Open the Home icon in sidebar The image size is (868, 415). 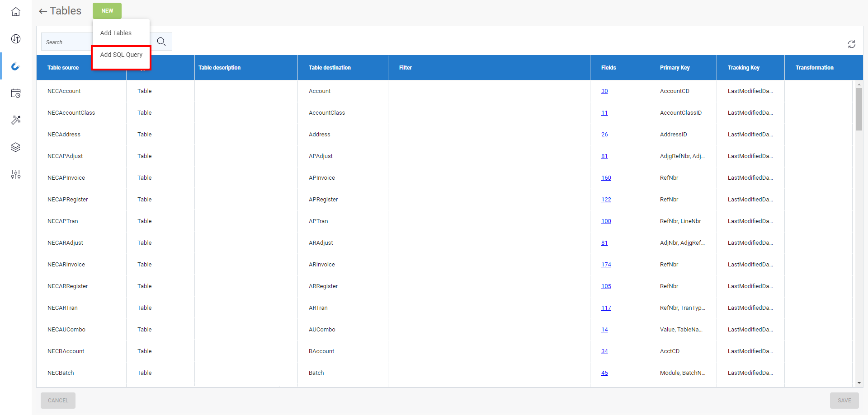16,12
